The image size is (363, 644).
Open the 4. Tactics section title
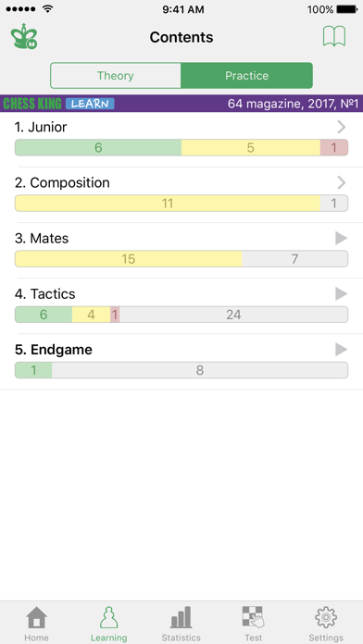tap(45, 294)
